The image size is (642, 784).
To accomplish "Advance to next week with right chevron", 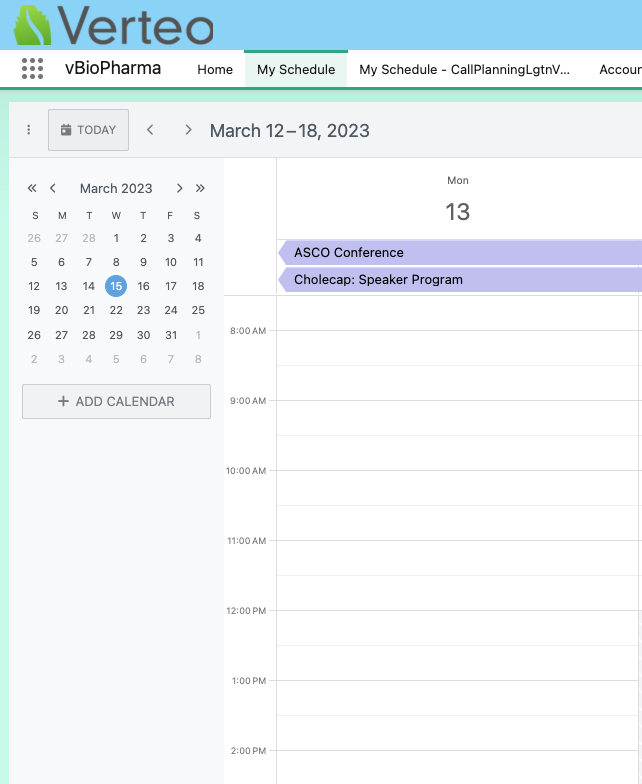I will pyautogui.click(x=188, y=130).
